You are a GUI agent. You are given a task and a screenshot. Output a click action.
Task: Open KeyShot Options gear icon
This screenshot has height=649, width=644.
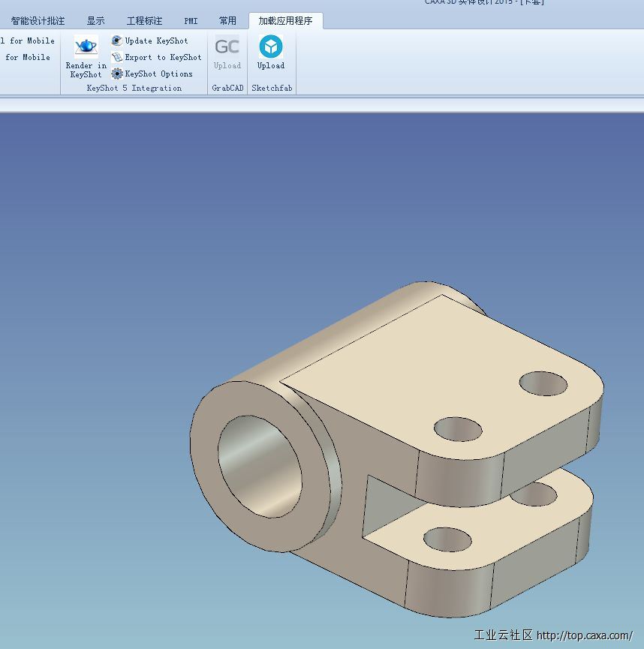[x=117, y=74]
